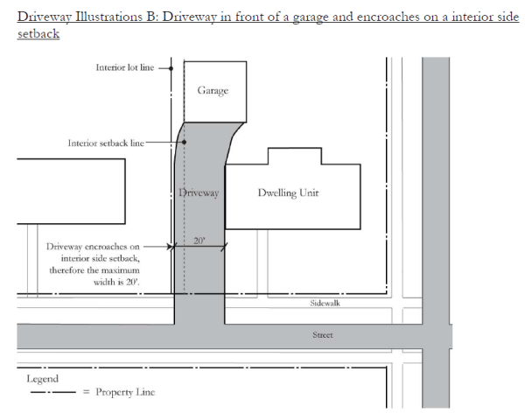Click the dot marker on the interior lot line
525x420 pixels.
click(171, 67)
